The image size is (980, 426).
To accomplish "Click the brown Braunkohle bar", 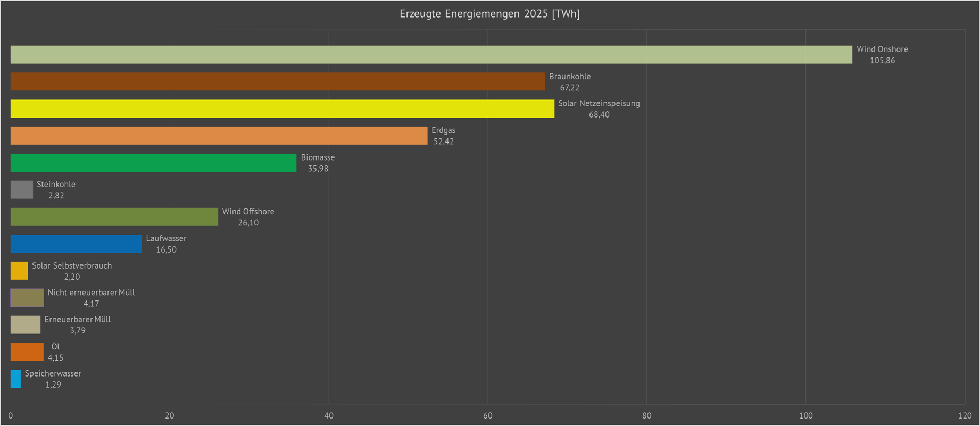I will pyautogui.click(x=277, y=81).
